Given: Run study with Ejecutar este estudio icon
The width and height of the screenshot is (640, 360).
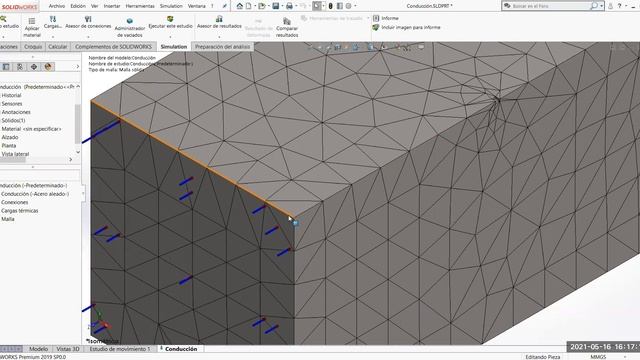Looking at the screenshot, I should [x=170, y=19].
